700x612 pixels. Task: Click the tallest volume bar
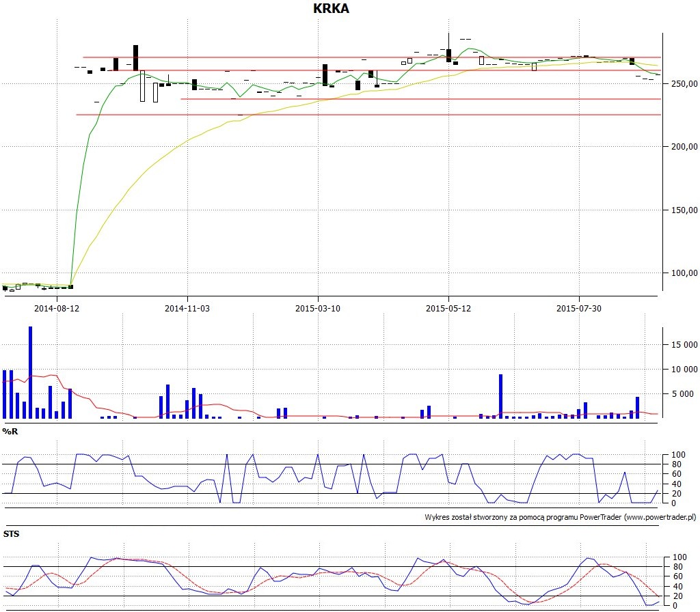30,372
